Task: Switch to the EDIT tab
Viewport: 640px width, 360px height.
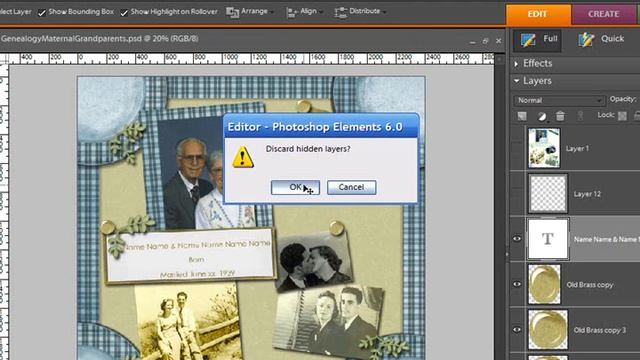Action: coord(538,14)
